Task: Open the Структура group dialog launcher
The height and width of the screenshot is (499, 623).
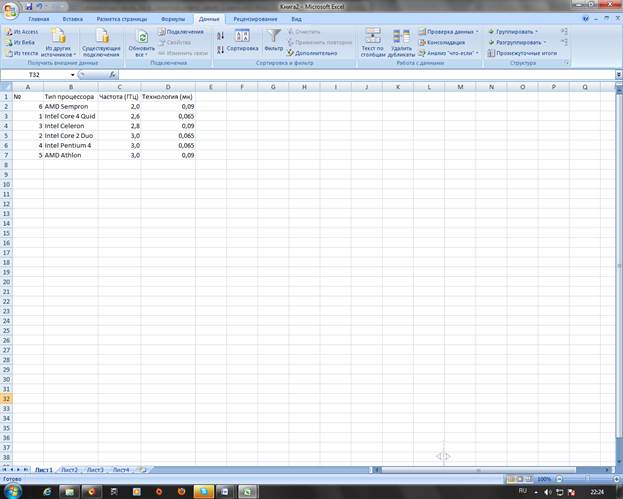Action: [566, 63]
